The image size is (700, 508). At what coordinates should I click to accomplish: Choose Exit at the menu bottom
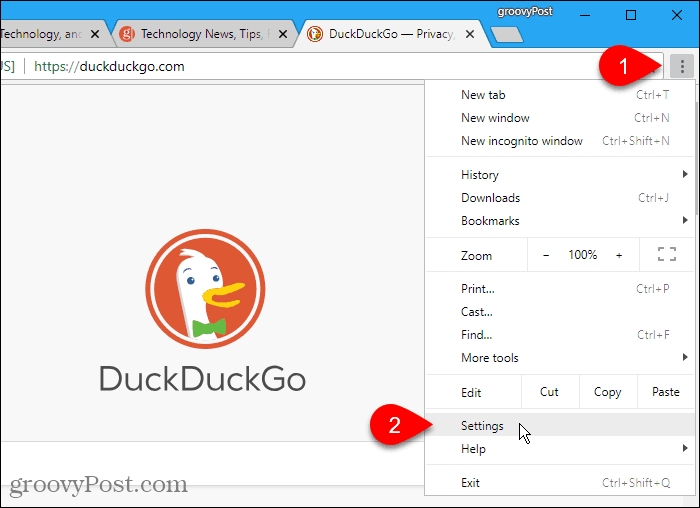click(x=560, y=483)
